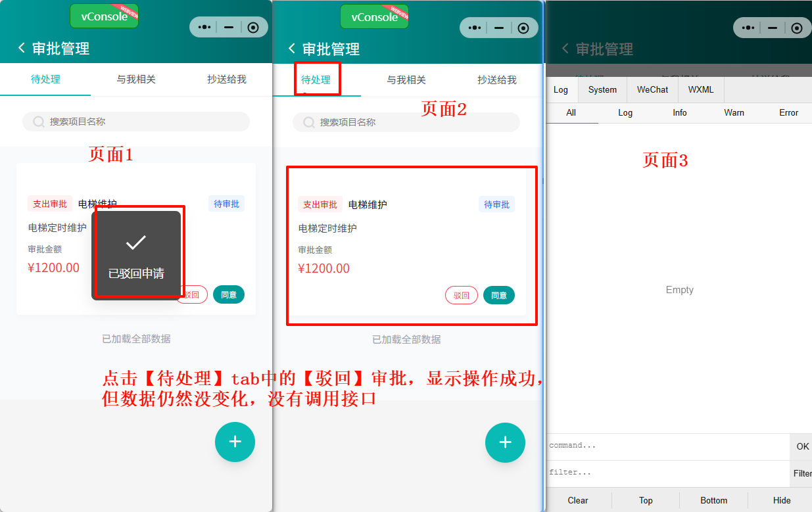The image size is (812, 512).
Task: Jump to log bottom using the Bottom button
Action: pos(713,500)
